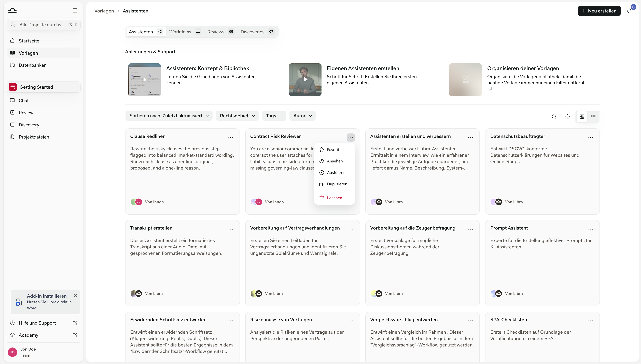Open Discovery in the sidebar
Viewport: 641px width, 364px height.
pos(44,125)
